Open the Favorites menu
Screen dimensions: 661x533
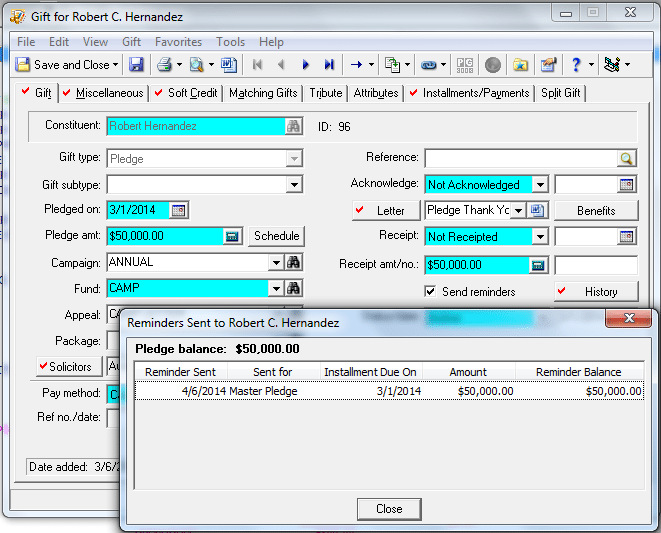pyautogui.click(x=178, y=42)
